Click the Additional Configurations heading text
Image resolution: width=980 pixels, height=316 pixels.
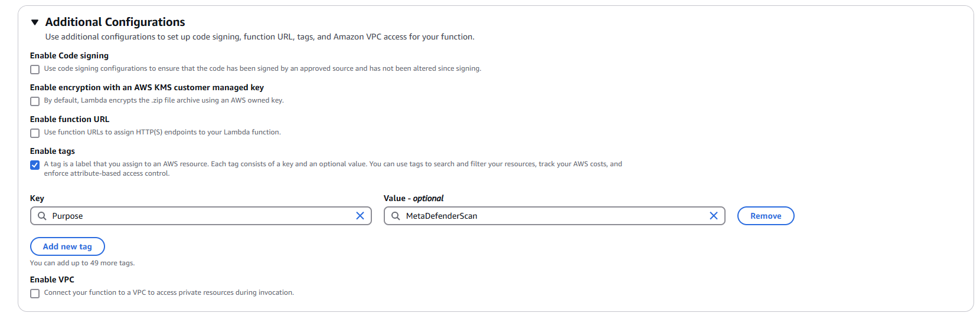(x=115, y=22)
